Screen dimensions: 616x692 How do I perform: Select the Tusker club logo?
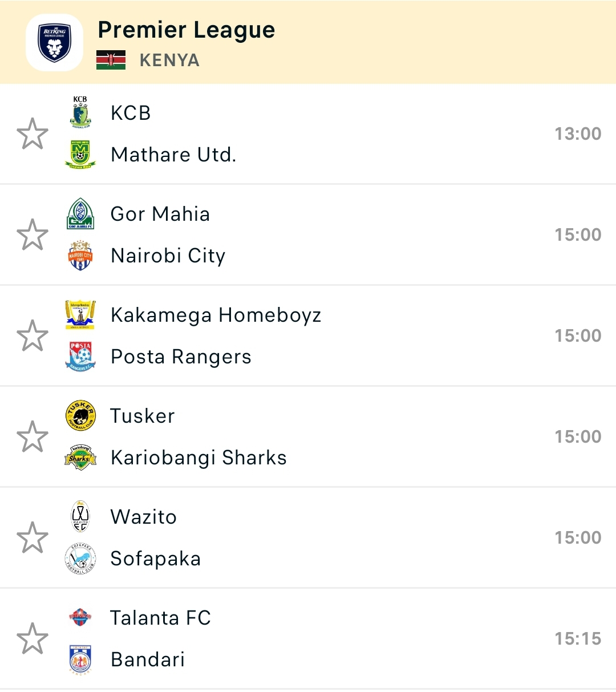coord(80,416)
